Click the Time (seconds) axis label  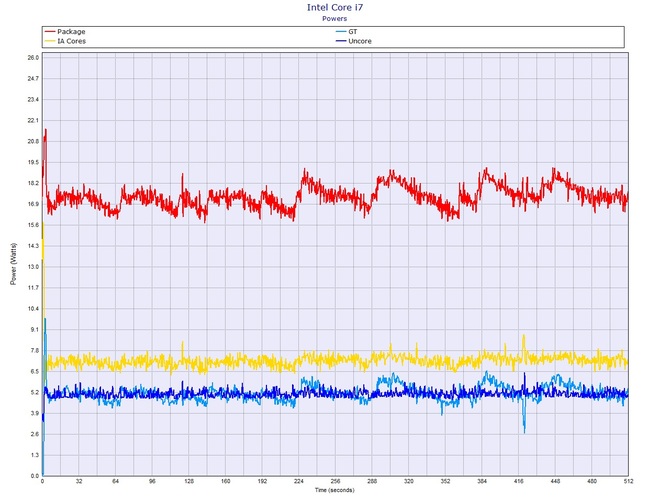coord(335,490)
